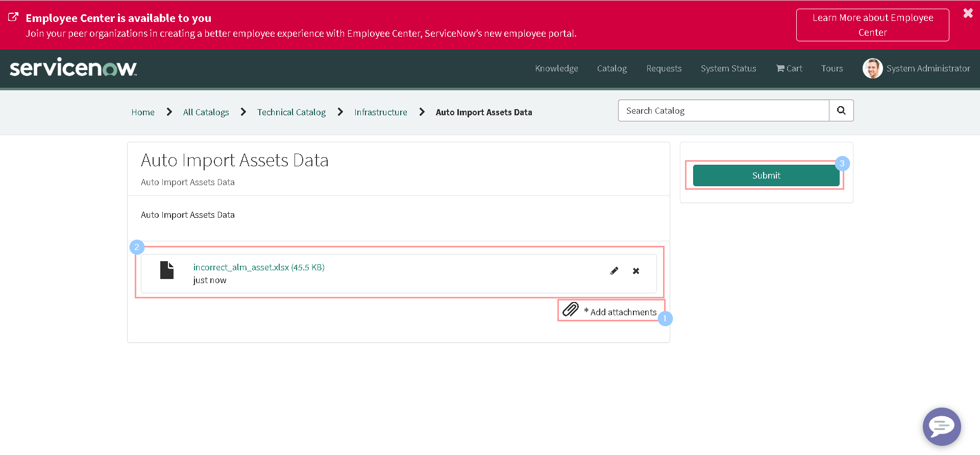Go to Technical Catalog breadcrumb
This screenshot has height=455, width=980.
click(291, 112)
